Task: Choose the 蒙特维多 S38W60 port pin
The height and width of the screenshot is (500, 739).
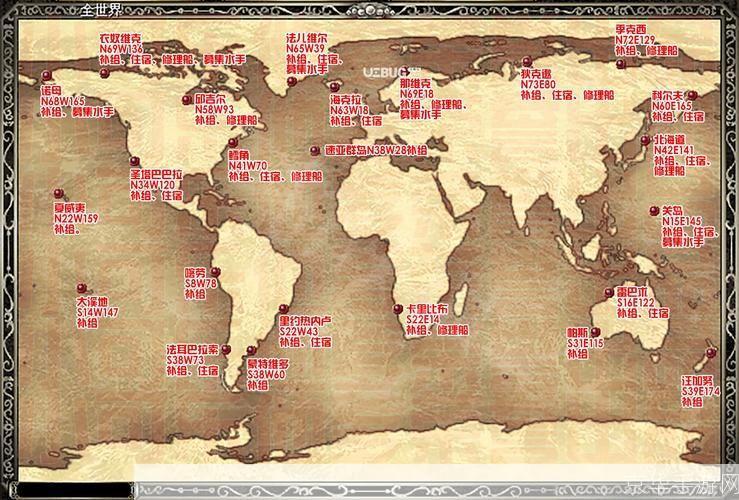Action: coord(251,351)
